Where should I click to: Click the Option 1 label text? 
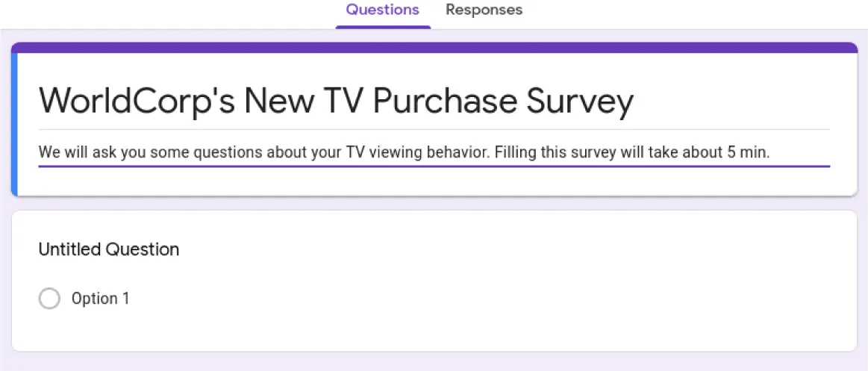[x=100, y=299]
